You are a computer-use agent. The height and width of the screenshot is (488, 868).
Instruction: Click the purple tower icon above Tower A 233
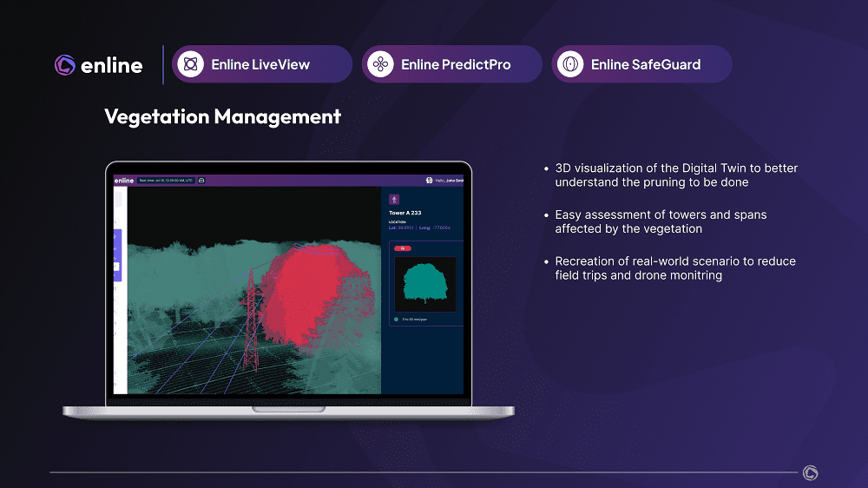pyautogui.click(x=394, y=200)
